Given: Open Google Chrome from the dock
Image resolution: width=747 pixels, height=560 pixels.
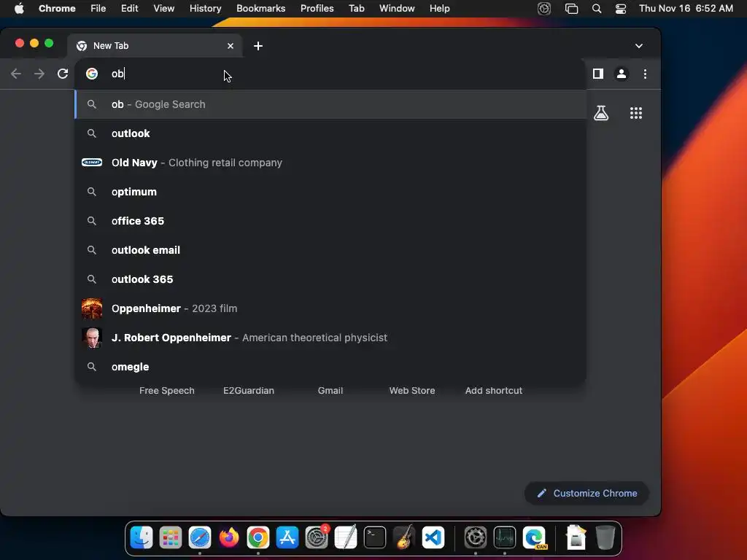Looking at the screenshot, I should [x=258, y=537].
